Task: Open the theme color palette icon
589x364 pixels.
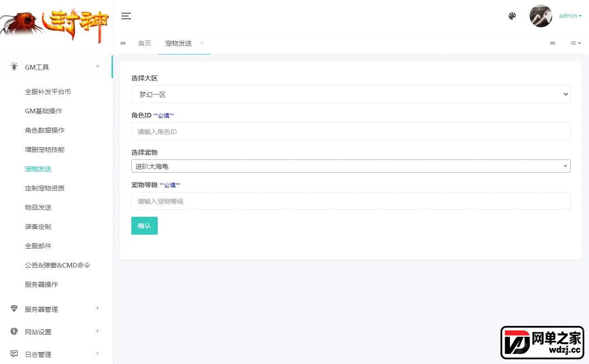Action: [x=512, y=16]
